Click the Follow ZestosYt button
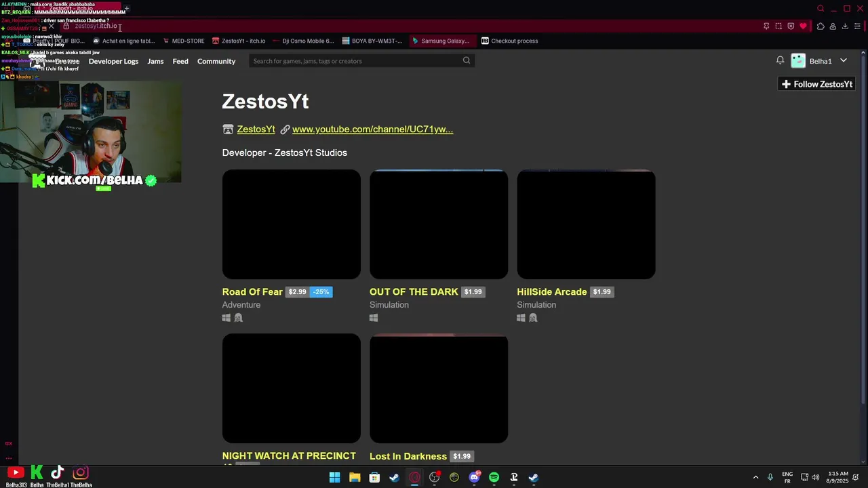Viewport: 868px width, 488px height. [x=816, y=84]
